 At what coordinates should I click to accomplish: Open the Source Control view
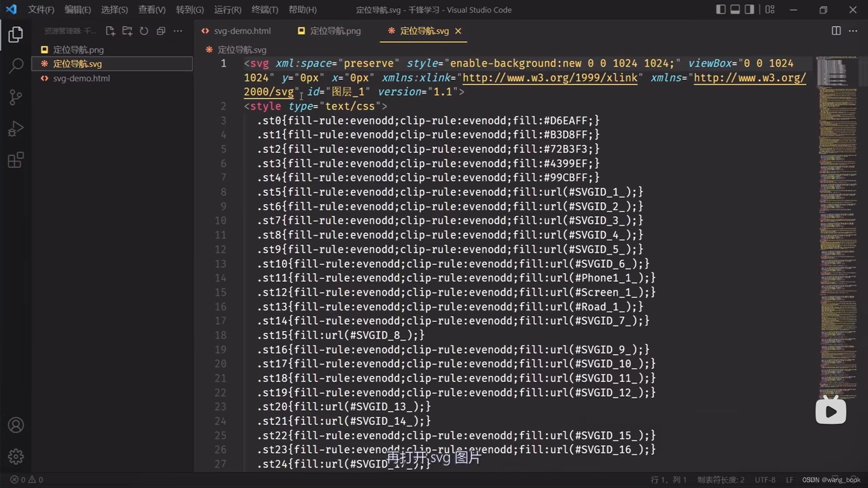click(15, 97)
